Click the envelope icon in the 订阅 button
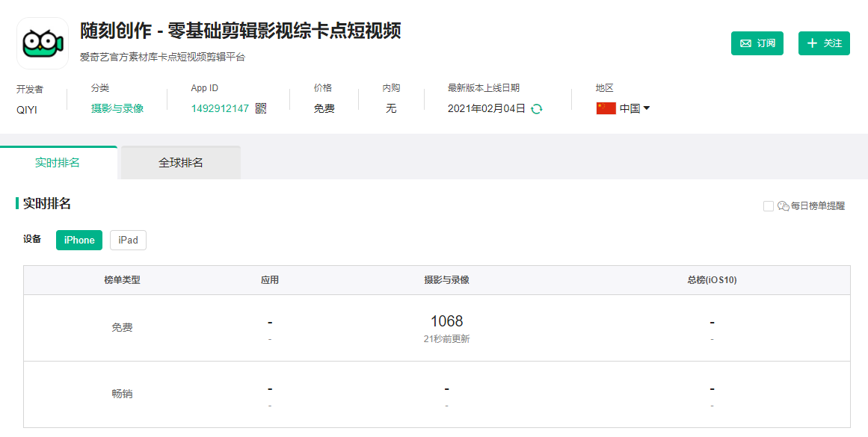The width and height of the screenshot is (868, 437). pos(745,43)
